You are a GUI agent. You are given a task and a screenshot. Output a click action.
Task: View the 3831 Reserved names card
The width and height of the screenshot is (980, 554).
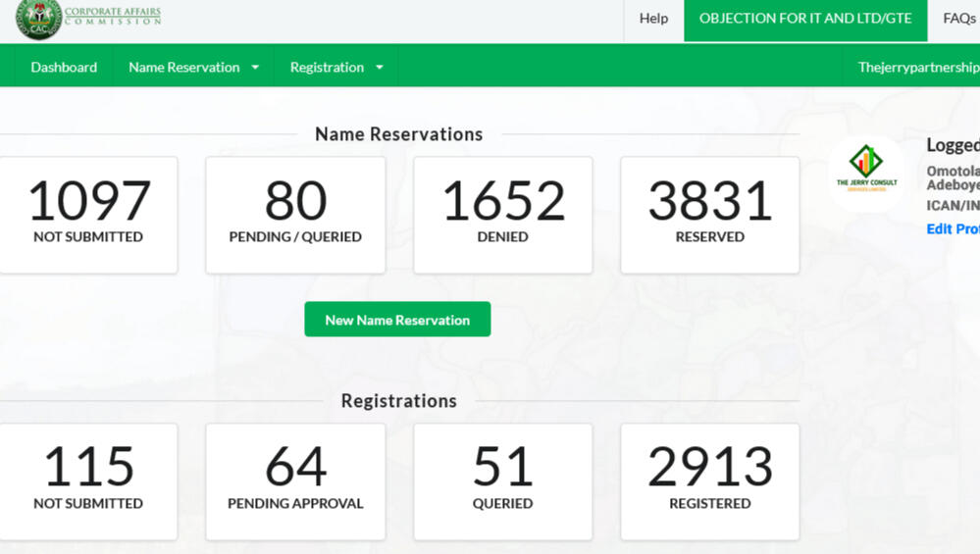coord(709,215)
